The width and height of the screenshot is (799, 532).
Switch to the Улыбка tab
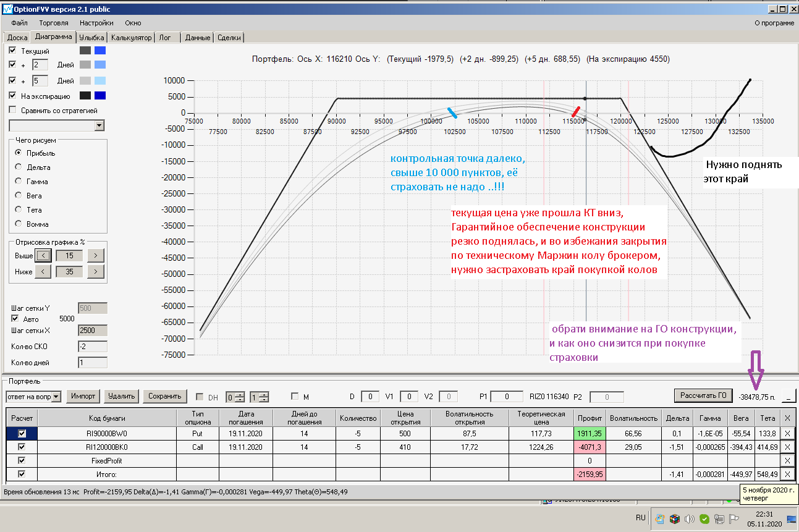(92, 38)
